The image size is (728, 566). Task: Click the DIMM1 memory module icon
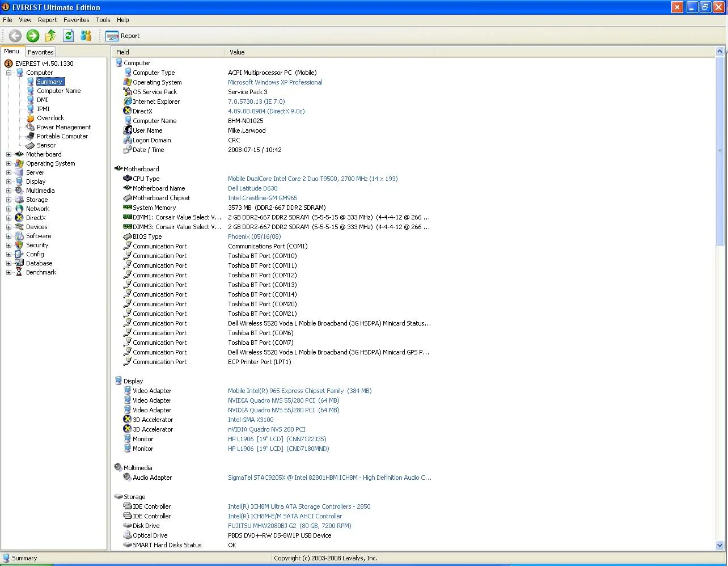pyautogui.click(x=128, y=217)
